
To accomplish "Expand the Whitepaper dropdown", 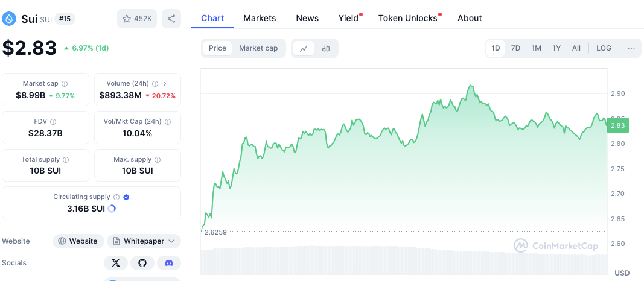I will click(144, 241).
